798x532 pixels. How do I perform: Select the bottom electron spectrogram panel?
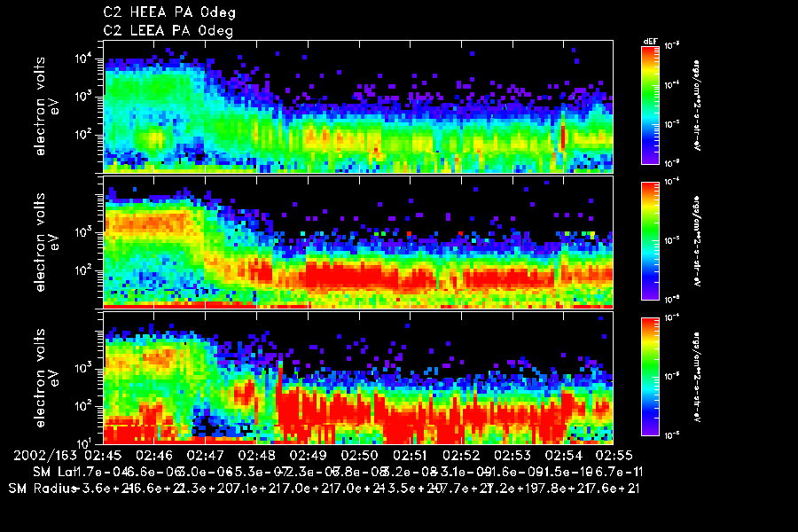pyautogui.click(x=358, y=378)
